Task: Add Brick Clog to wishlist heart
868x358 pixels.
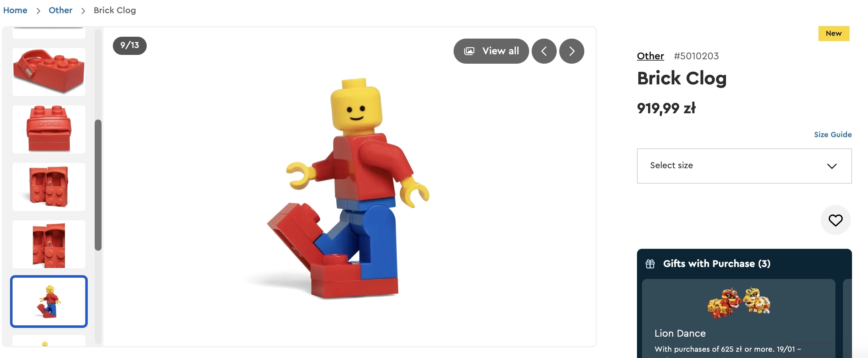Action: coord(835,220)
